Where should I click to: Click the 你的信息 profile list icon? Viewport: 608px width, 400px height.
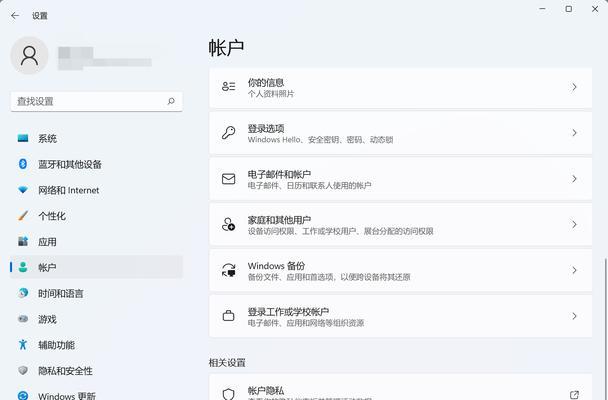click(228, 87)
